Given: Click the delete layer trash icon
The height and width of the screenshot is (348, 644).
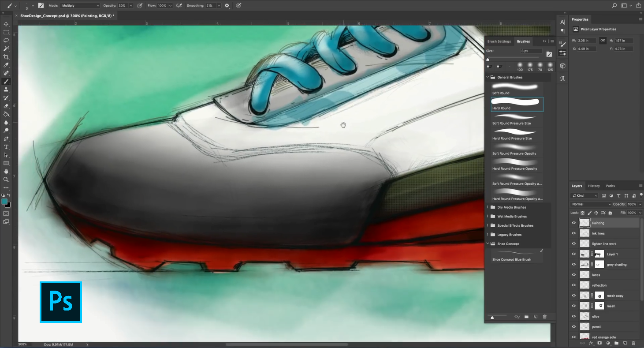Looking at the screenshot, I should (633, 343).
